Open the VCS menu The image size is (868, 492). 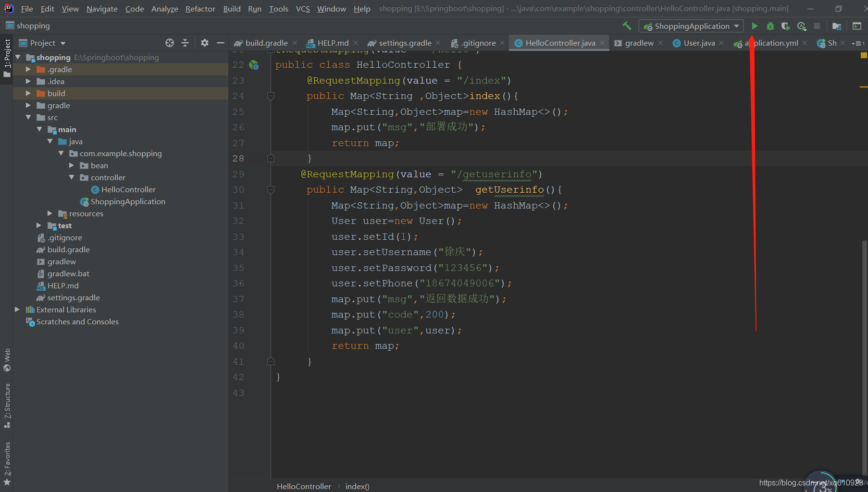(x=303, y=9)
